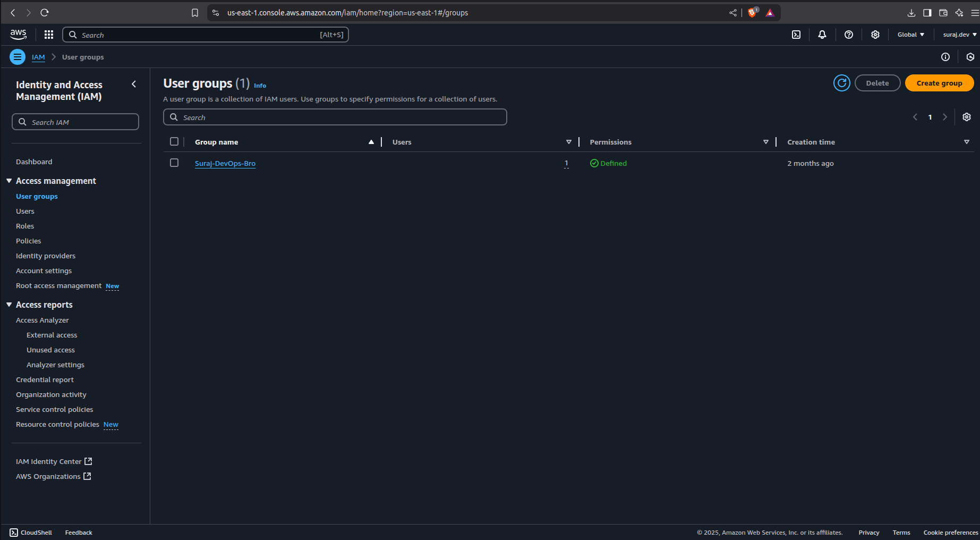Click the browser back arrow
980x540 pixels.
click(13, 13)
